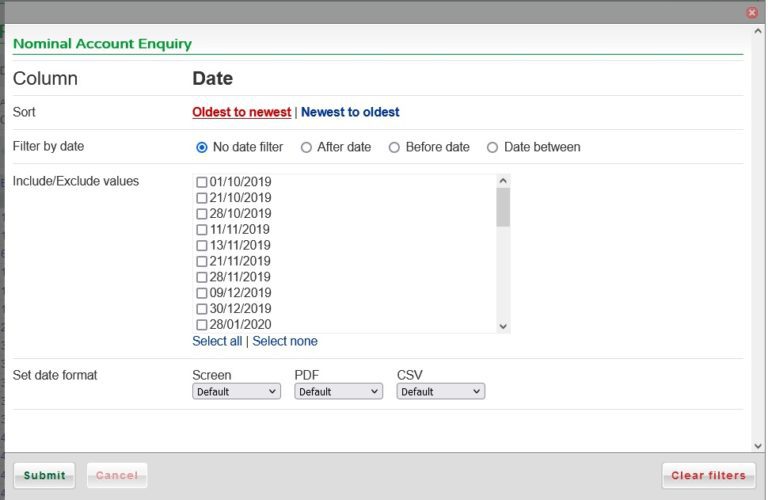Select the No date filter option
This screenshot has height=500, width=768.
pos(201,147)
